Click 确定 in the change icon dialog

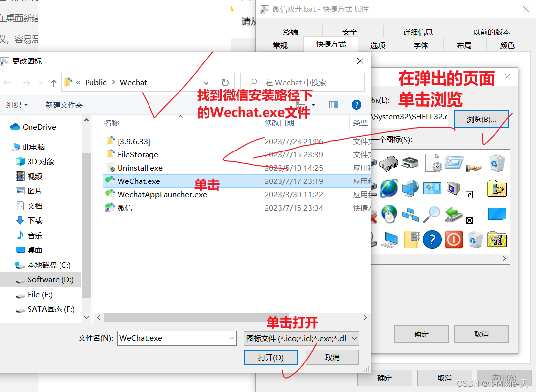(421, 334)
